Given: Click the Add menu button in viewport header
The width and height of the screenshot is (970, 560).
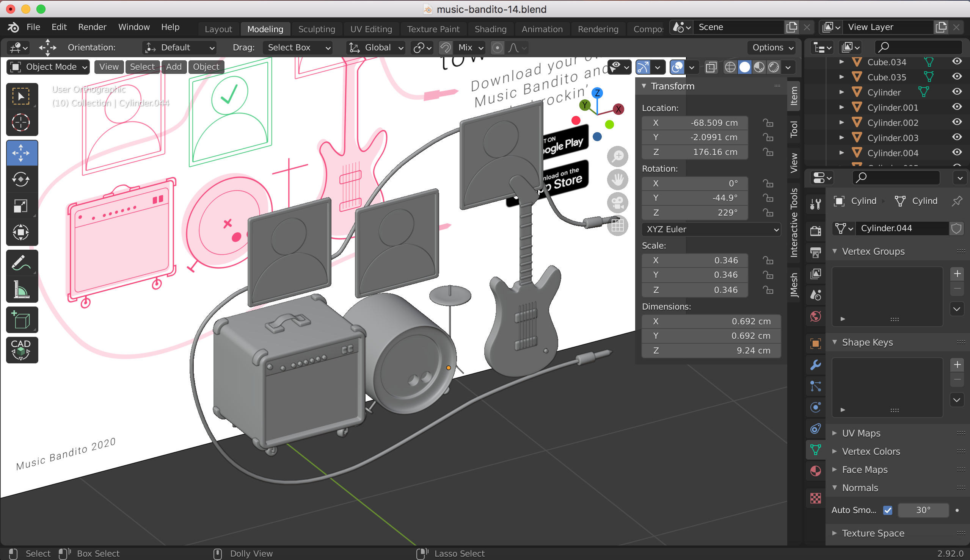Looking at the screenshot, I should point(174,67).
